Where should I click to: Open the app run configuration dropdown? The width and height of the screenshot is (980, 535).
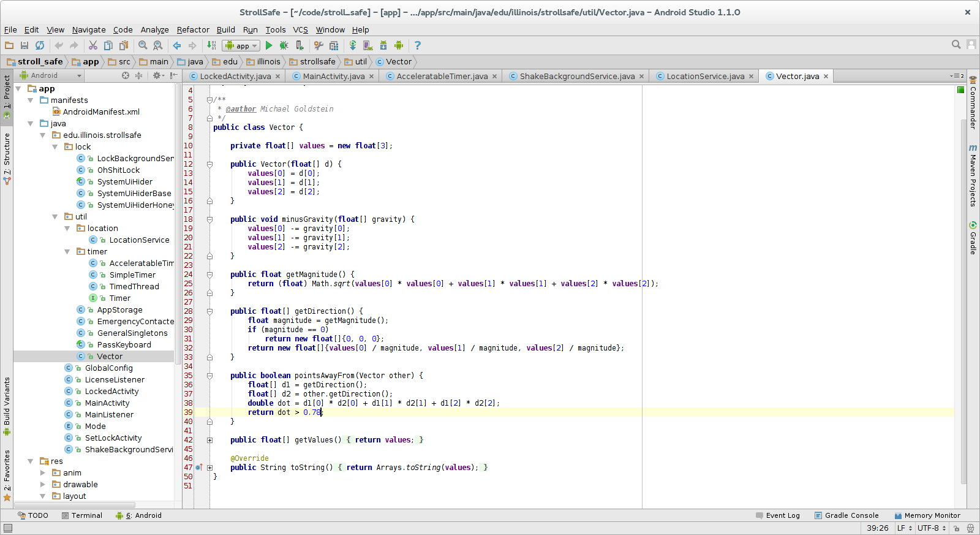pos(241,45)
